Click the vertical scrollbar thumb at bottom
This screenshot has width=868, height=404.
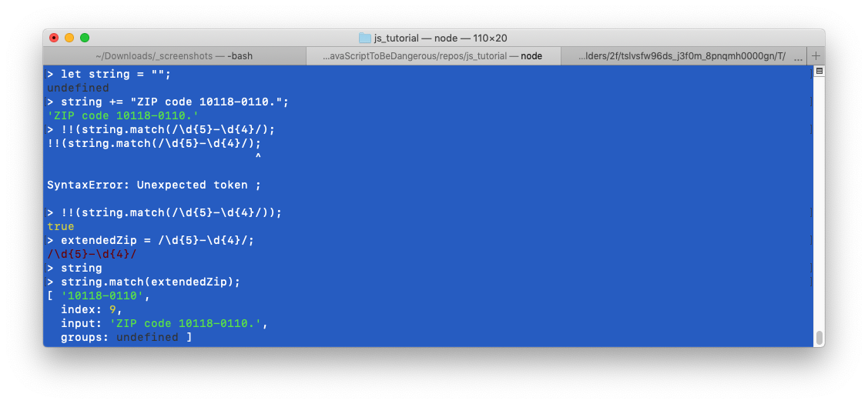coord(819,338)
